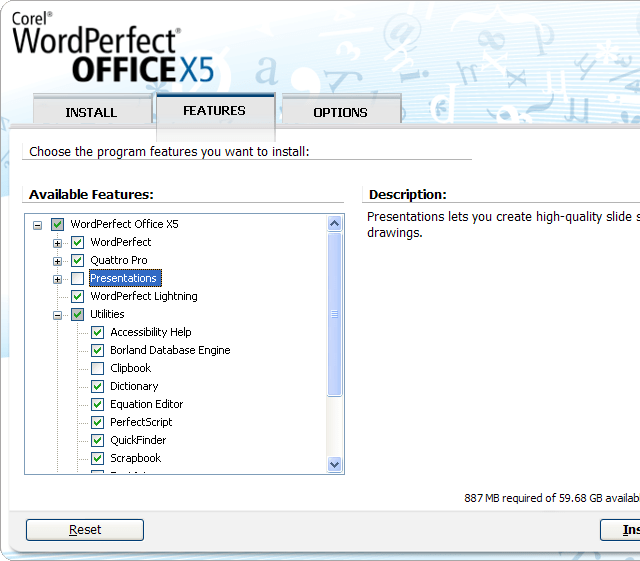Toggle the Utilities checkbox
The height and width of the screenshot is (561, 640).
78,314
